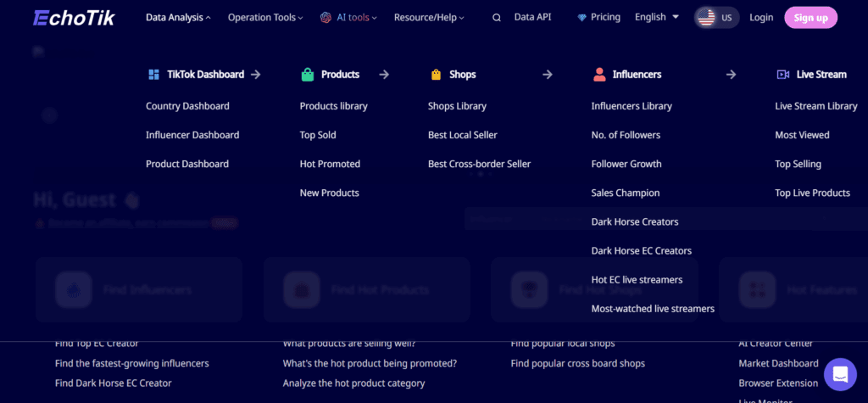Select No. of Followers ranking
868x403 pixels.
(626, 135)
